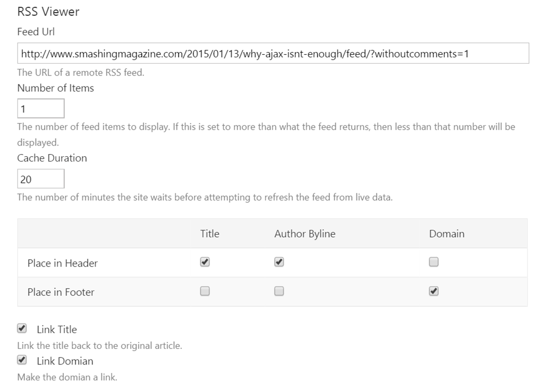This screenshot has height=392, width=544.
Task: Click the 'Cache Duration' field label
Action: (52, 158)
